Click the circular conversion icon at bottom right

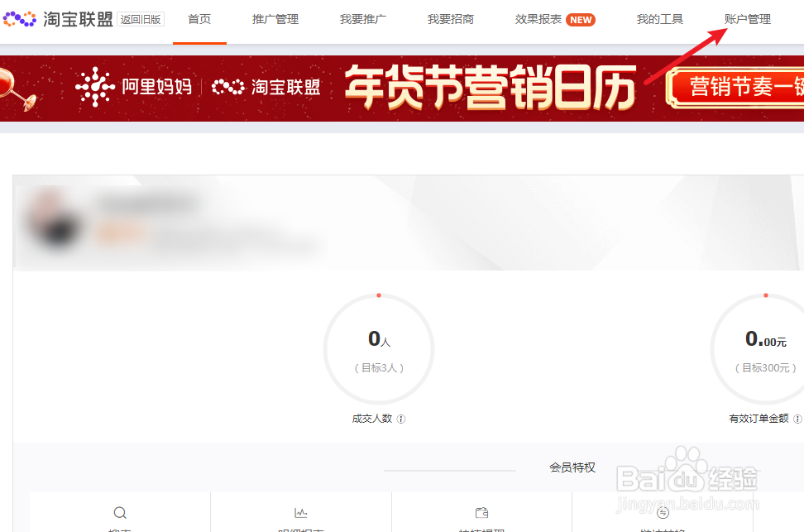(x=662, y=512)
